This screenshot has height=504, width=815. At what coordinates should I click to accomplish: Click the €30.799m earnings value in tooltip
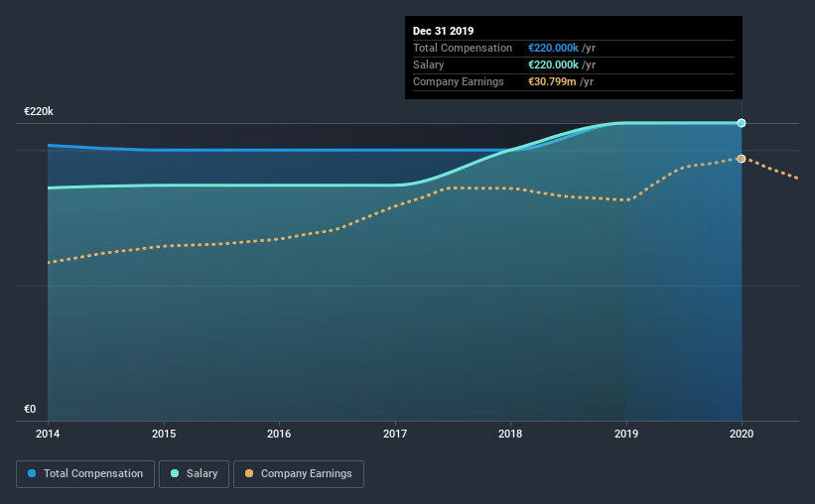[x=552, y=81]
